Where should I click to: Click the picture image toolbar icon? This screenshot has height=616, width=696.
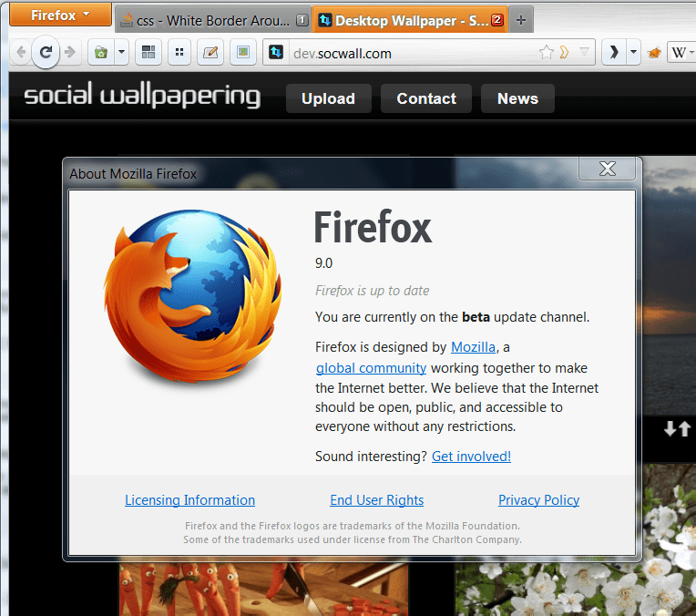(x=243, y=53)
